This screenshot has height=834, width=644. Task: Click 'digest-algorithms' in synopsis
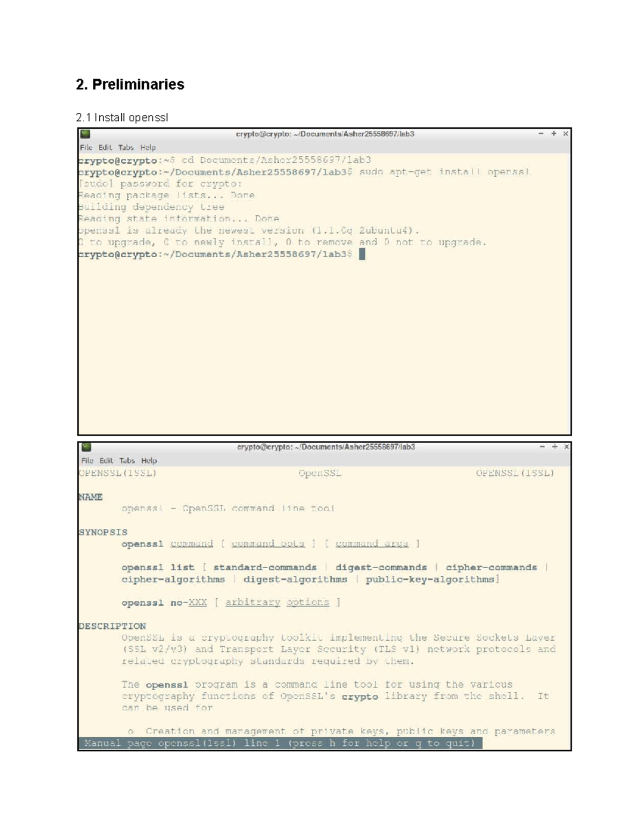pyautogui.click(x=295, y=579)
